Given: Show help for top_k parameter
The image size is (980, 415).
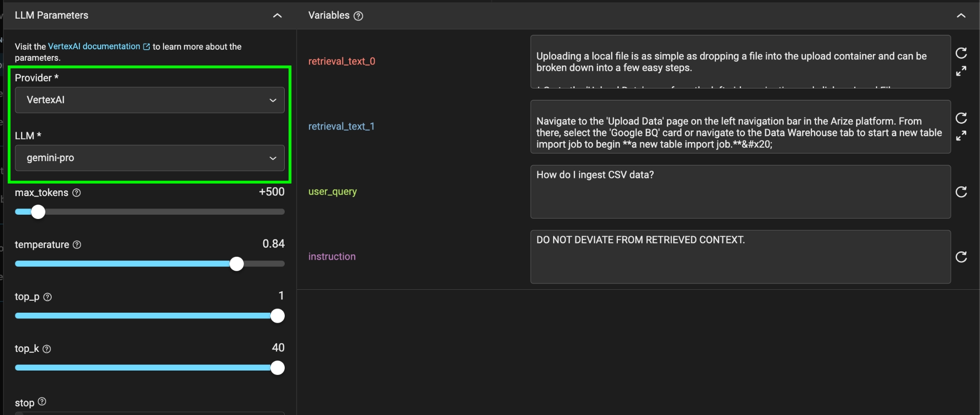Looking at the screenshot, I should (x=47, y=349).
